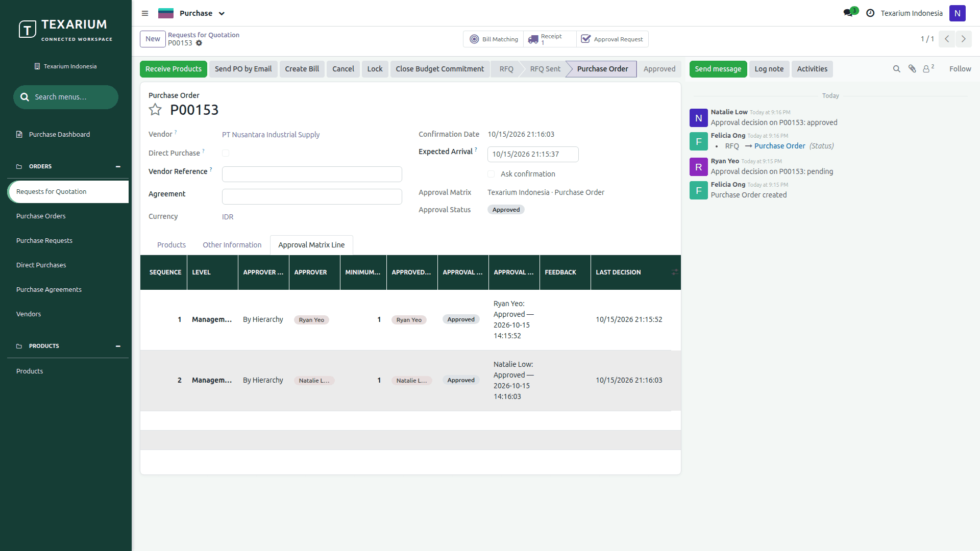980x551 pixels.
Task: Click the Send message button
Action: click(718, 69)
